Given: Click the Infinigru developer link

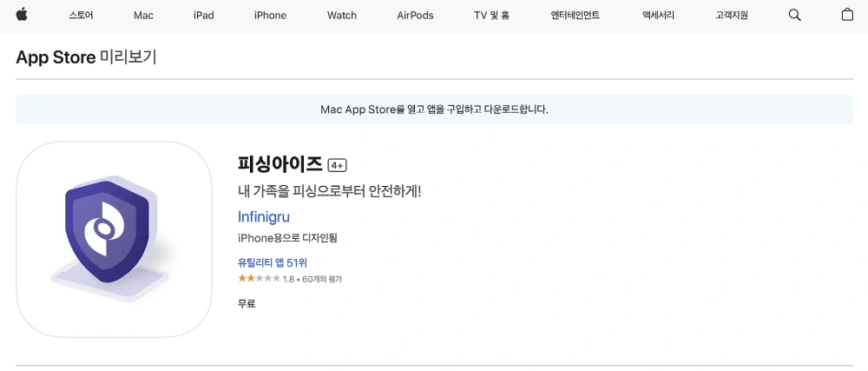Looking at the screenshot, I should click(264, 216).
